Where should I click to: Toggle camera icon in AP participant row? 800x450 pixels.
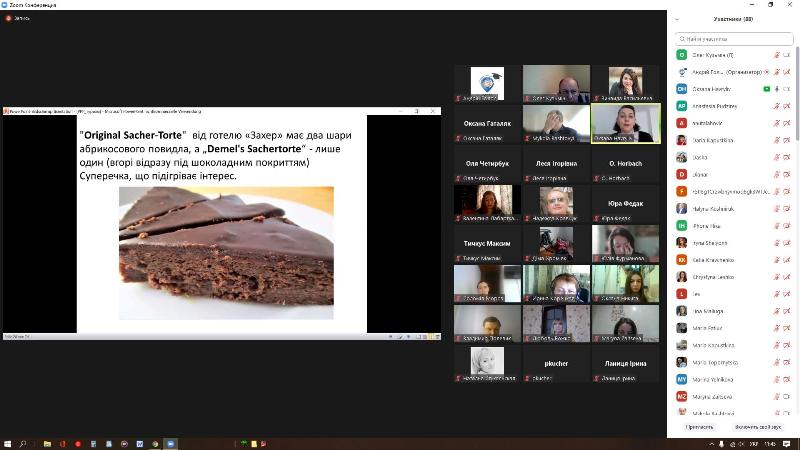(x=787, y=106)
